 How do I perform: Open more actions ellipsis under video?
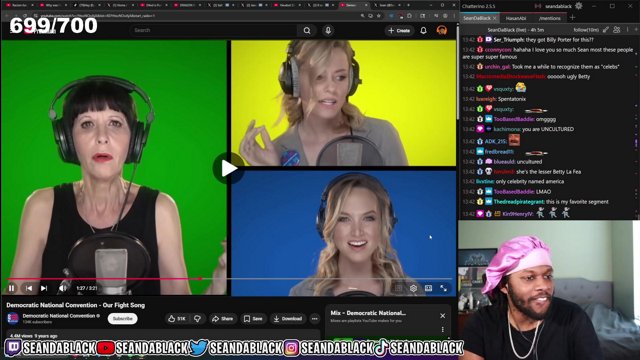click(315, 319)
